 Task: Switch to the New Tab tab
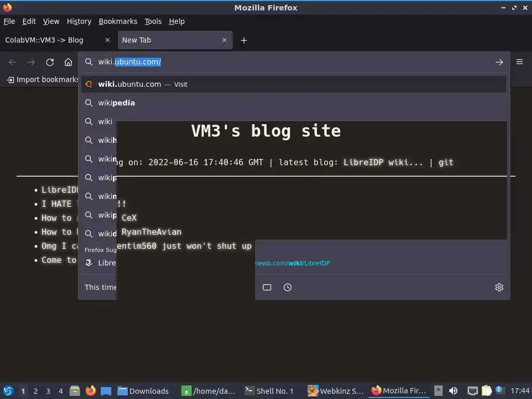175,40
